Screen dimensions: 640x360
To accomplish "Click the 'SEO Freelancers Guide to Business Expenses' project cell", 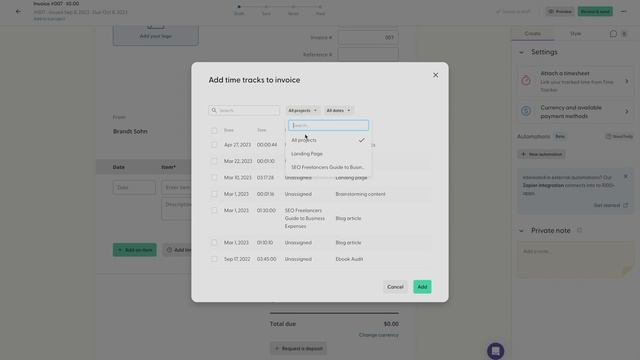I will point(305,218).
